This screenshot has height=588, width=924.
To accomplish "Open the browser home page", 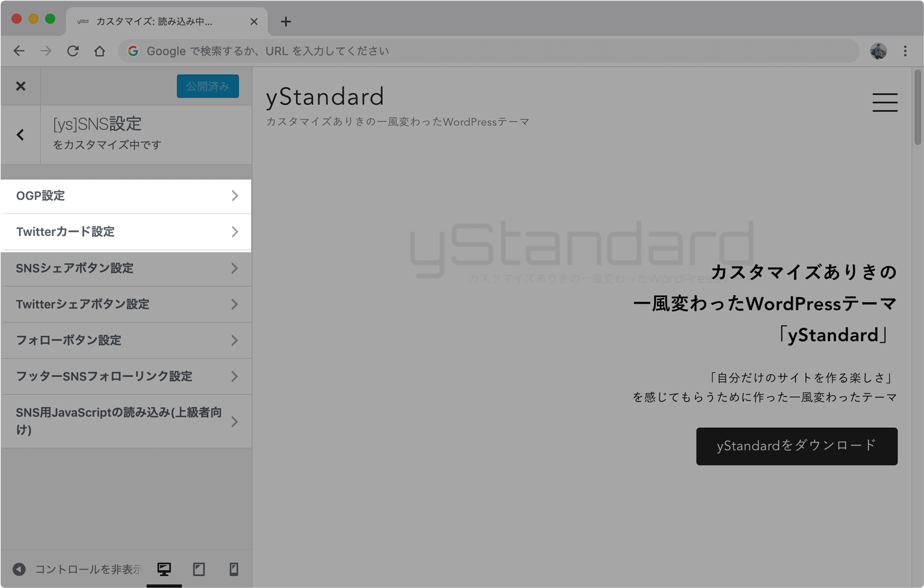I will 99,51.
